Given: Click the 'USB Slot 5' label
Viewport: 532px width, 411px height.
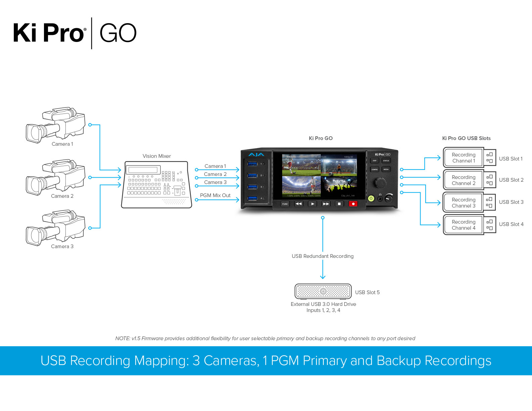Looking at the screenshot, I should tap(367, 292).
